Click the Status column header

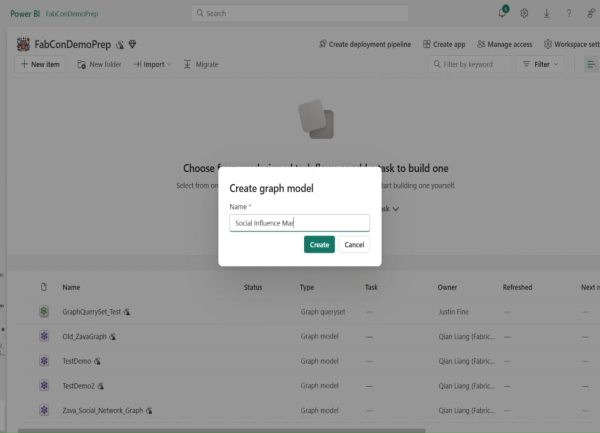coord(253,287)
